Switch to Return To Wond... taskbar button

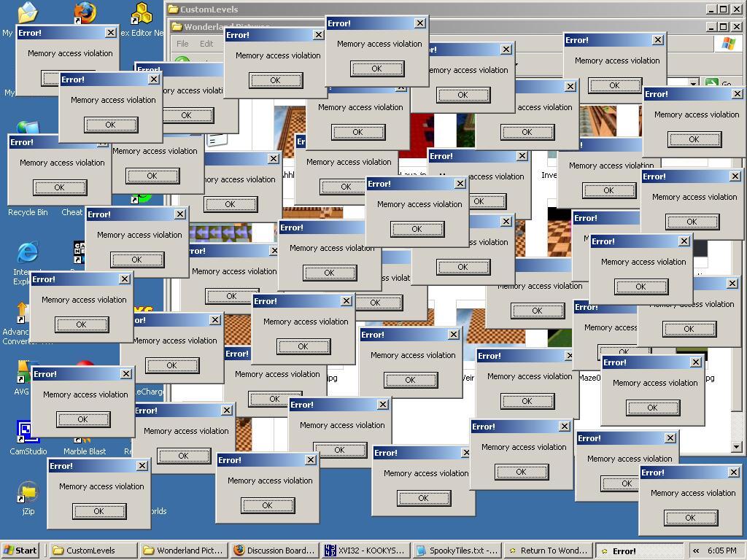(x=547, y=551)
